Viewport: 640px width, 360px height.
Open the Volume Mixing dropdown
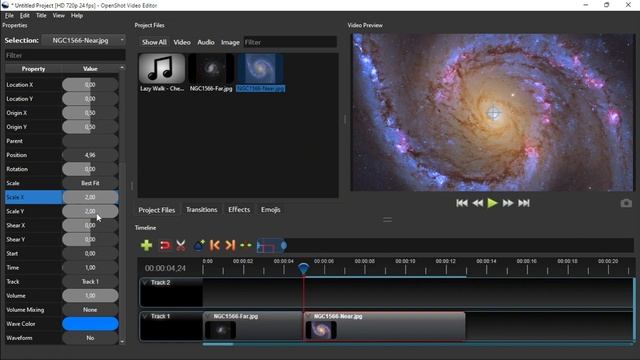click(x=90, y=310)
